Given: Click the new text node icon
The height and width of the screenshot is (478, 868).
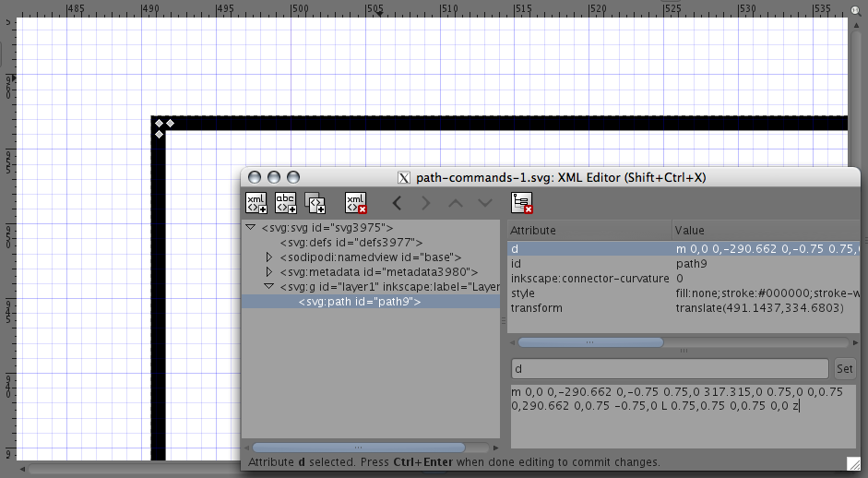Looking at the screenshot, I should [286, 203].
